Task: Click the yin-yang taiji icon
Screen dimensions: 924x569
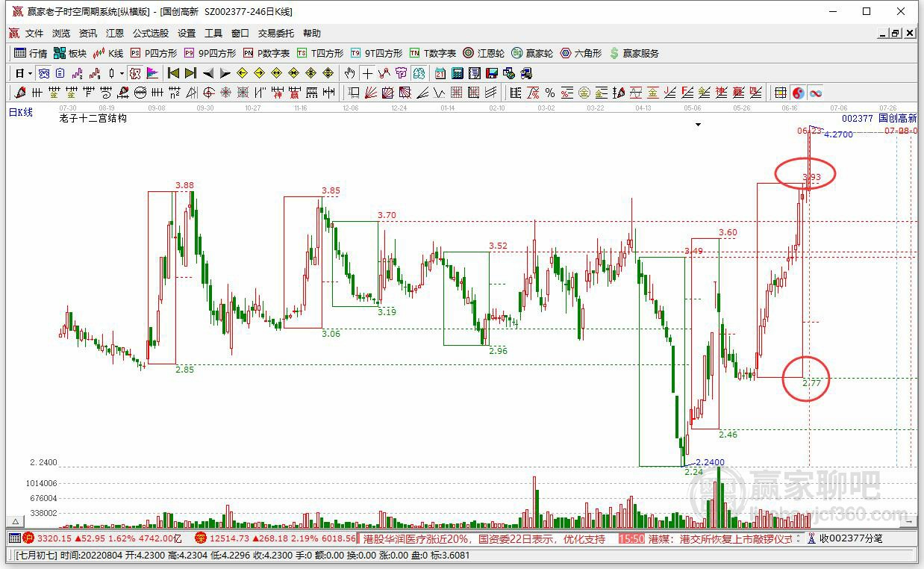Action: [x=798, y=93]
